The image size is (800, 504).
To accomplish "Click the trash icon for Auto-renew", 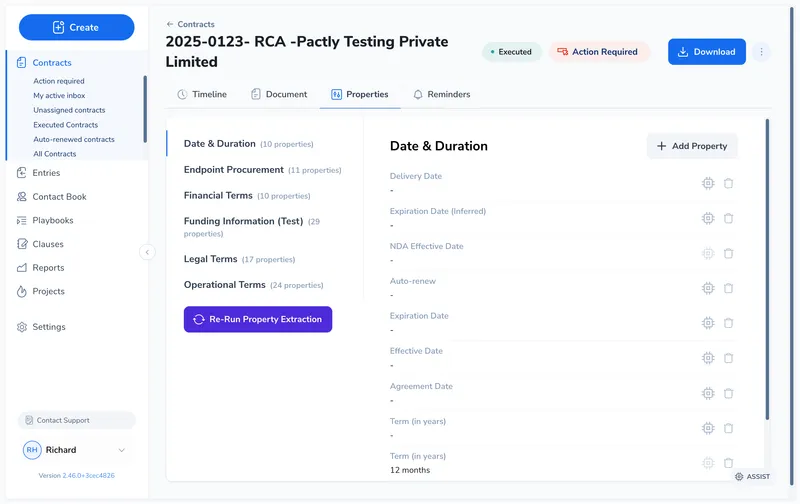I will [x=728, y=288].
